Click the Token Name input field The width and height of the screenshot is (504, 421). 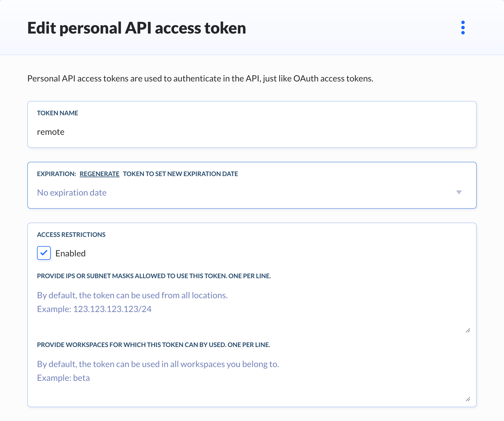tap(252, 124)
